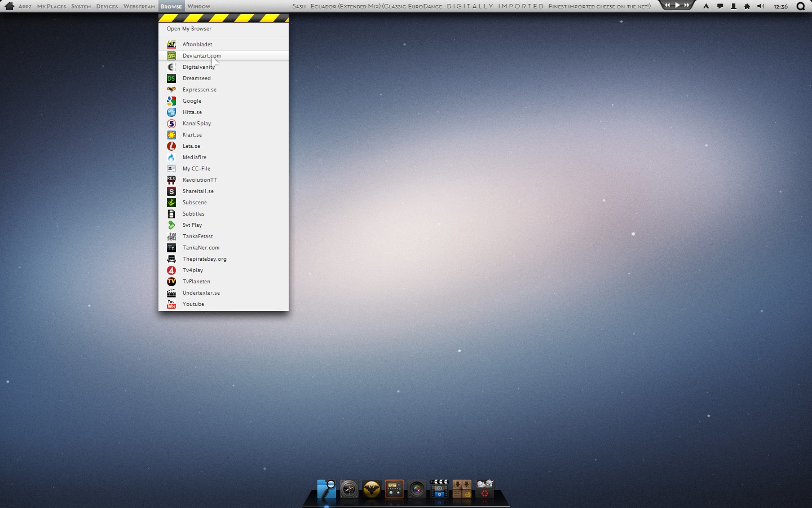This screenshot has height=508, width=812.
Task: Click the Dreamseed DS icon
Action: click(171, 78)
